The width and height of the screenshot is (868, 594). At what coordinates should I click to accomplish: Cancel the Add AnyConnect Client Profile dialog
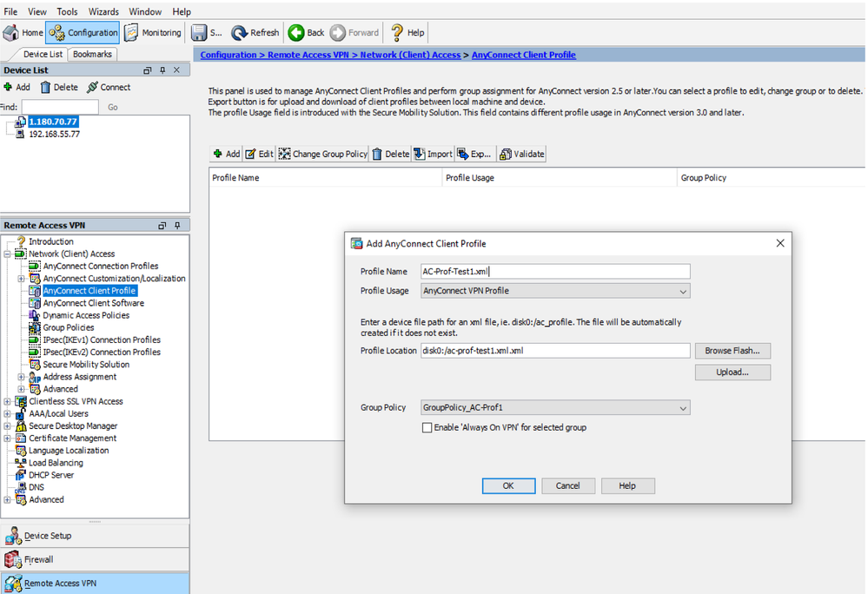pyautogui.click(x=568, y=485)
